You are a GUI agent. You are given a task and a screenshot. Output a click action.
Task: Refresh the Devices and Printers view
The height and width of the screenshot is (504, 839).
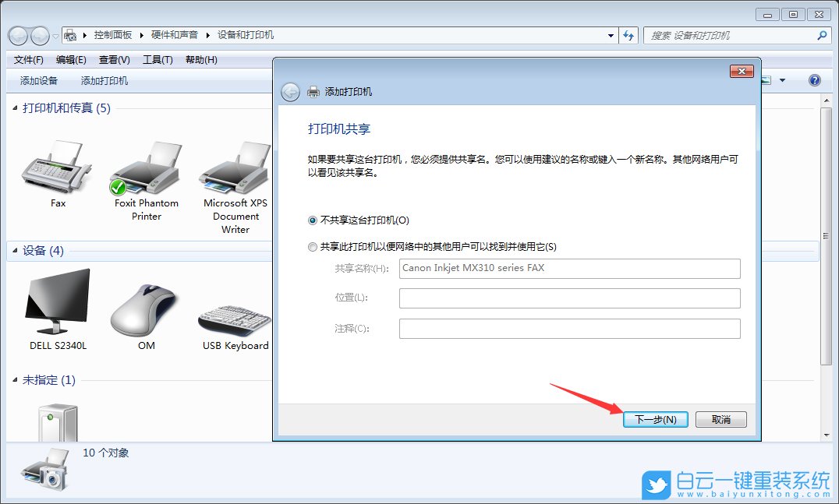point(628,35)
